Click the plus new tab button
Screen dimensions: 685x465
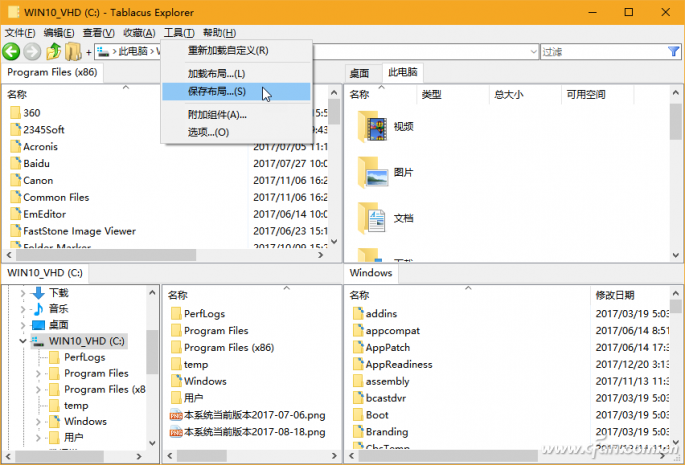tap(89, 52)
